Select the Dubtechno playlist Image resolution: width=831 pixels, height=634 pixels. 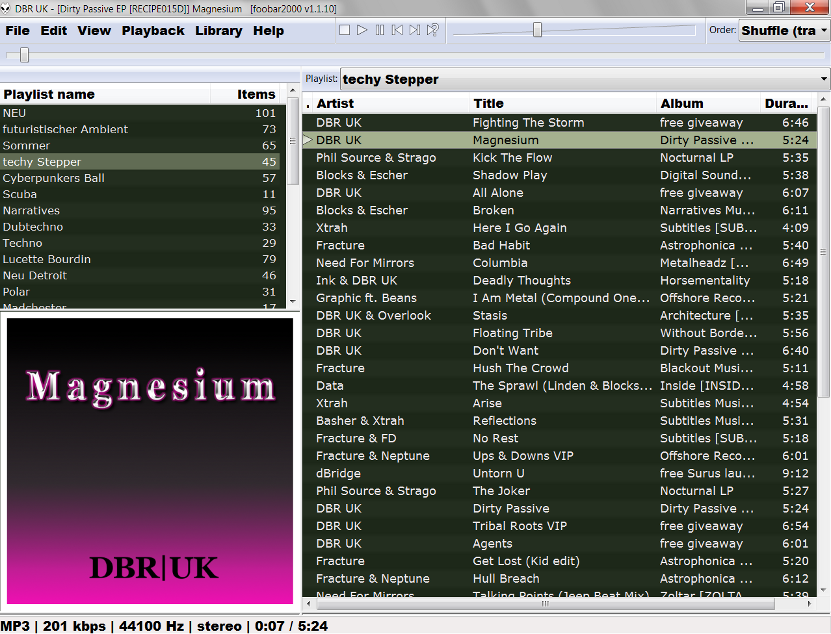tap(139, 227)
